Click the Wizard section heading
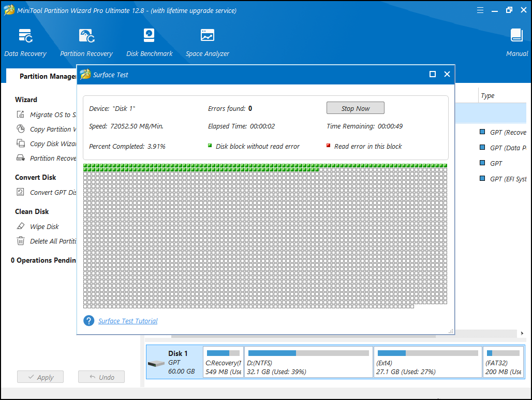The image size is (532, 400). point(26,99)
